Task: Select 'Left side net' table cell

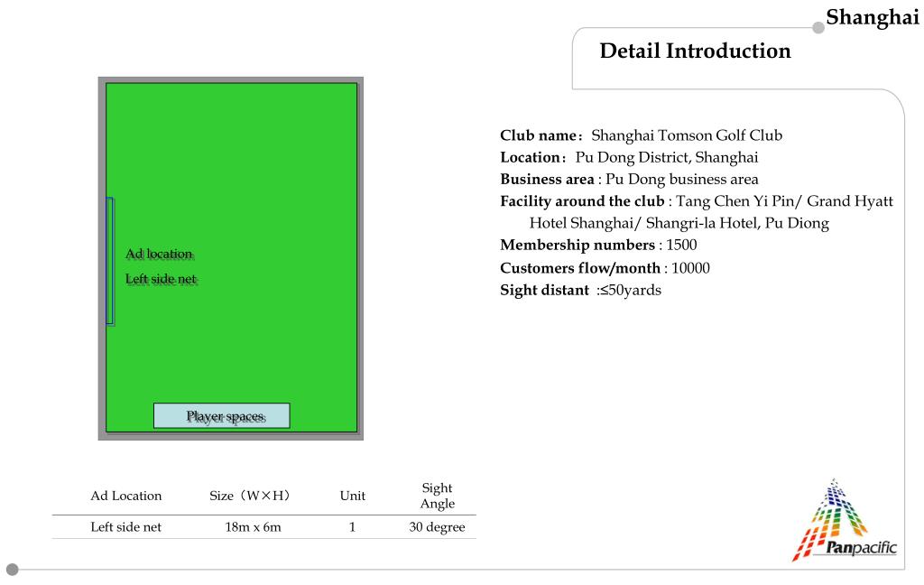Action: pos(125,527)
